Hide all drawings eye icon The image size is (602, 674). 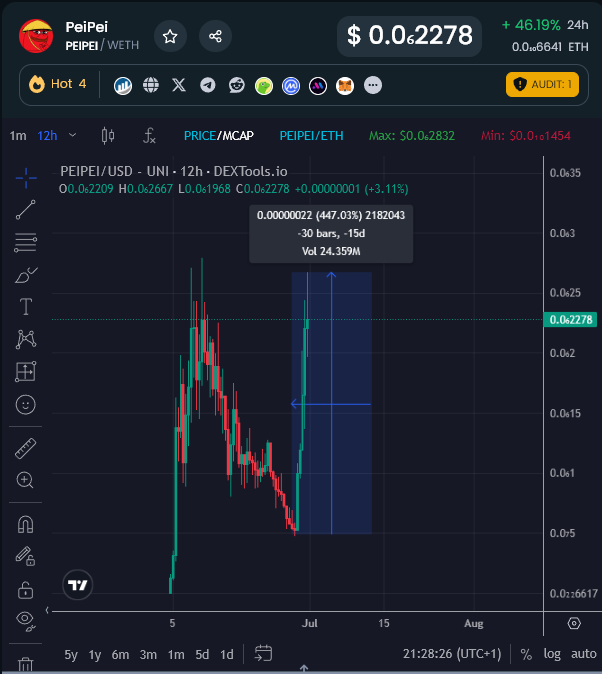click(25, 621)
